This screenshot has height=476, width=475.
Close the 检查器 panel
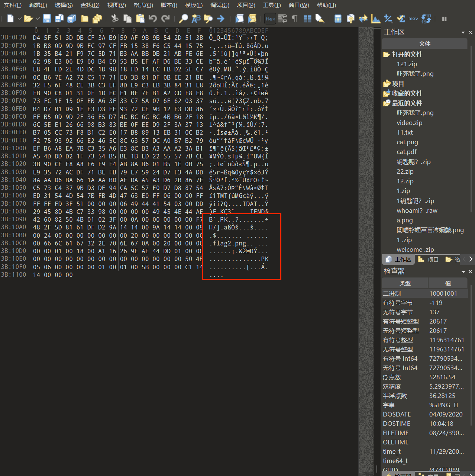(x=471, y=271)
